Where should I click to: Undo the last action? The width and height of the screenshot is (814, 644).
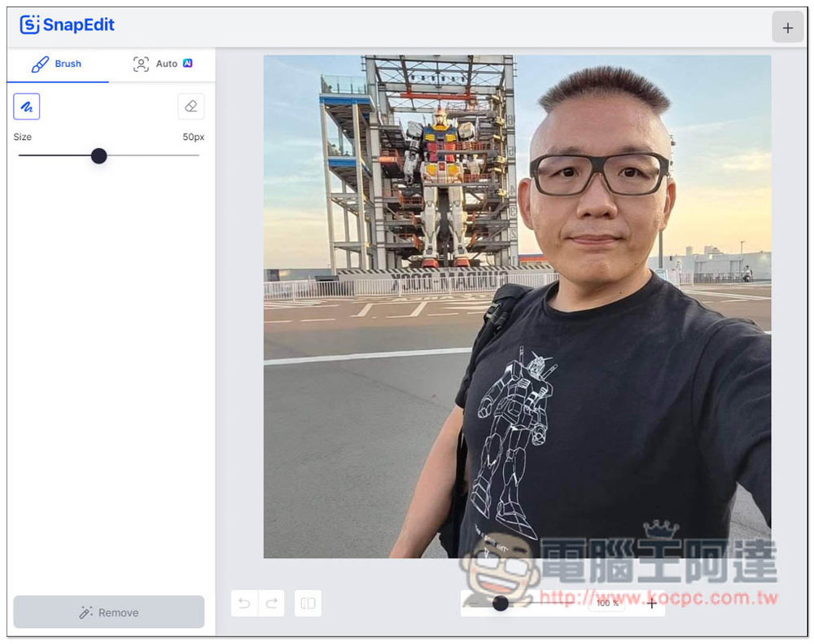(x=244, y=603)
